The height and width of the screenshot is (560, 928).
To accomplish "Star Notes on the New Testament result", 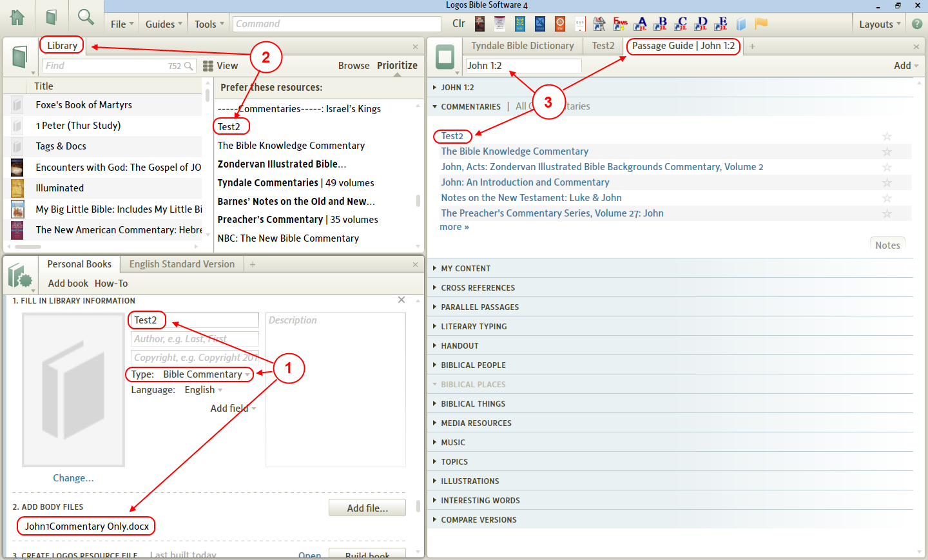I will 887,198.
